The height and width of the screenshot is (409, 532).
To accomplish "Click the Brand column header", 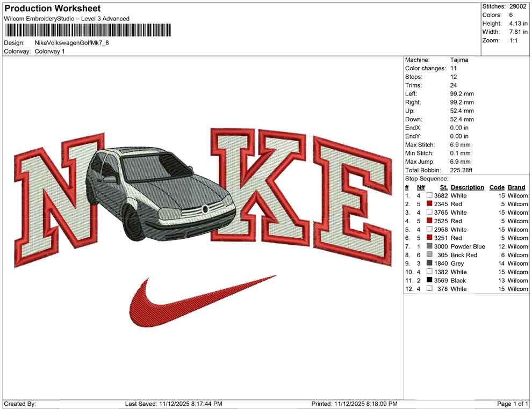I will pyautogui.click(x=516, y=187).
